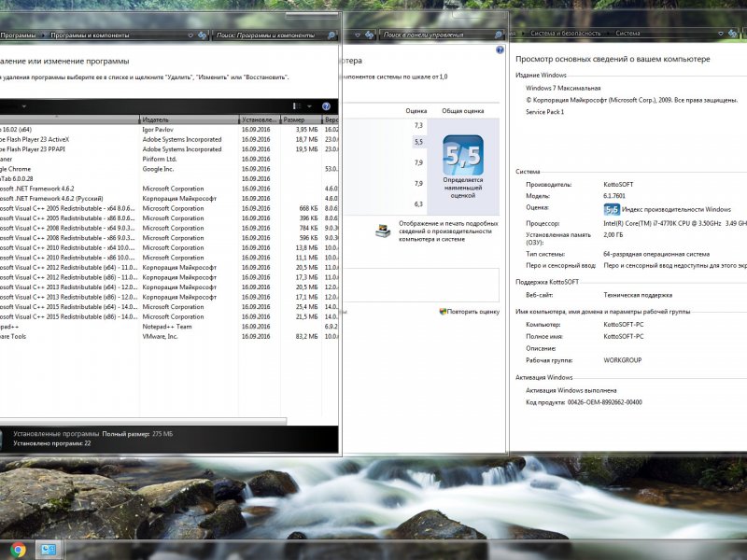Open Индекс производительности Windows link
This screenshot has width=747, height=560.
coord(676,209)
